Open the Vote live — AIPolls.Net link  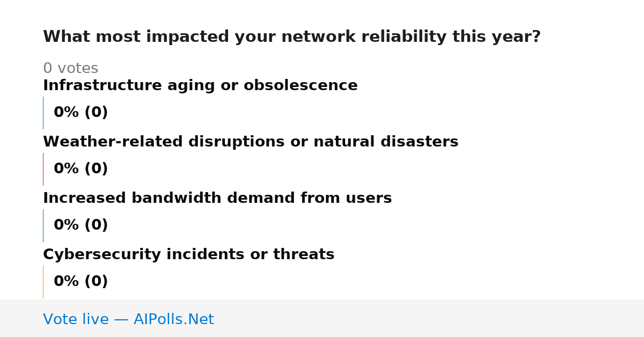(128, 320)
